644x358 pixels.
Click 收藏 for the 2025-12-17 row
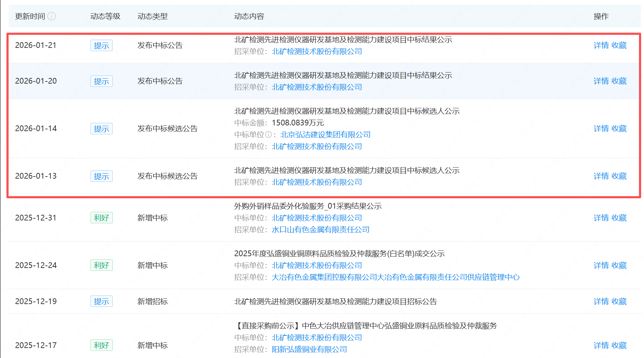tap(619, 345)
